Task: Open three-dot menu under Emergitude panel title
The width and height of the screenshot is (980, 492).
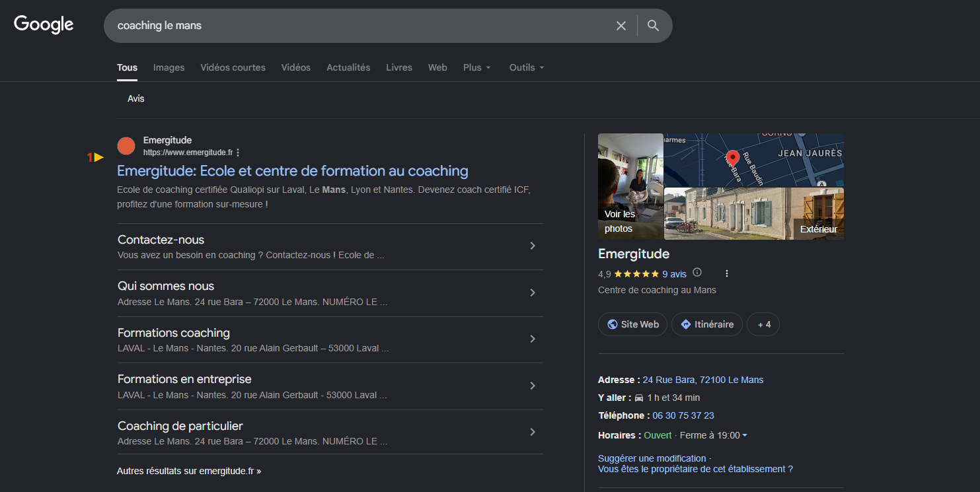Action: (x=727, y=273)
